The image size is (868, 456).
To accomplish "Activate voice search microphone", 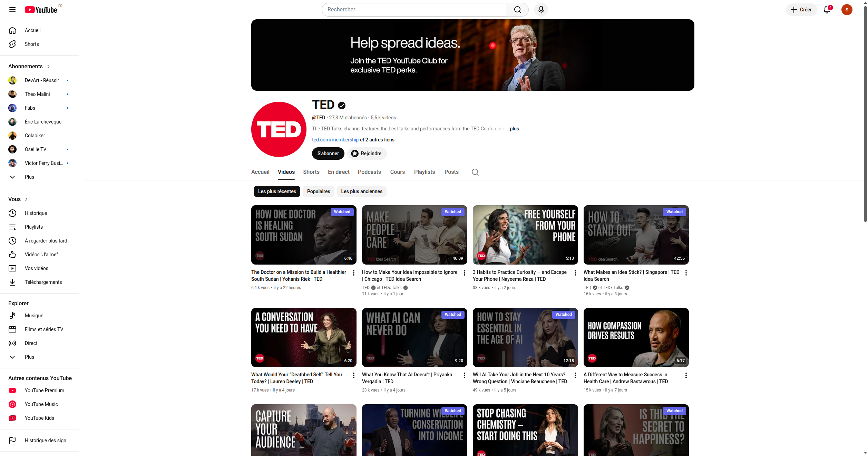I will (541, 10).
